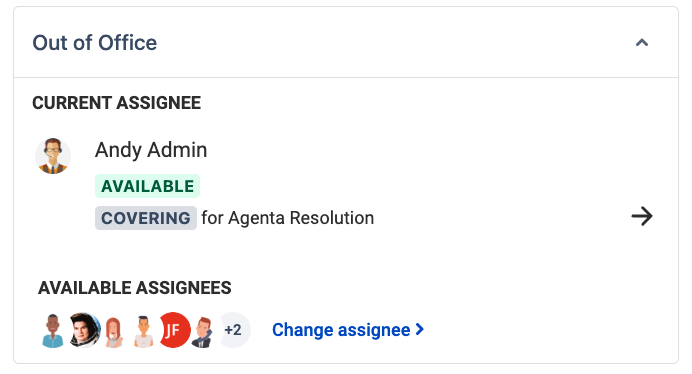Click the green AVAILABLE status badge
The width and height of the screenshot is (692, 374).
[x=147, y=186]
